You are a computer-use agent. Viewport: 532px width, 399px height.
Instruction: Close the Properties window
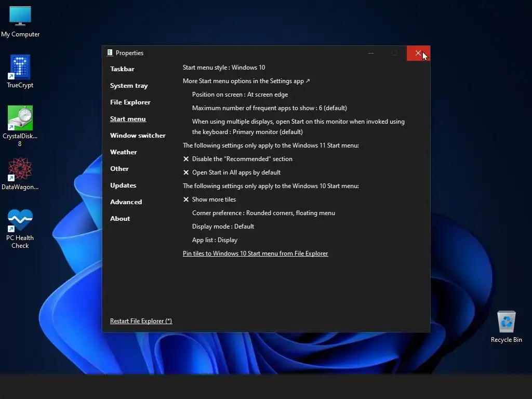pyautogui.click(x=418, y=54)
